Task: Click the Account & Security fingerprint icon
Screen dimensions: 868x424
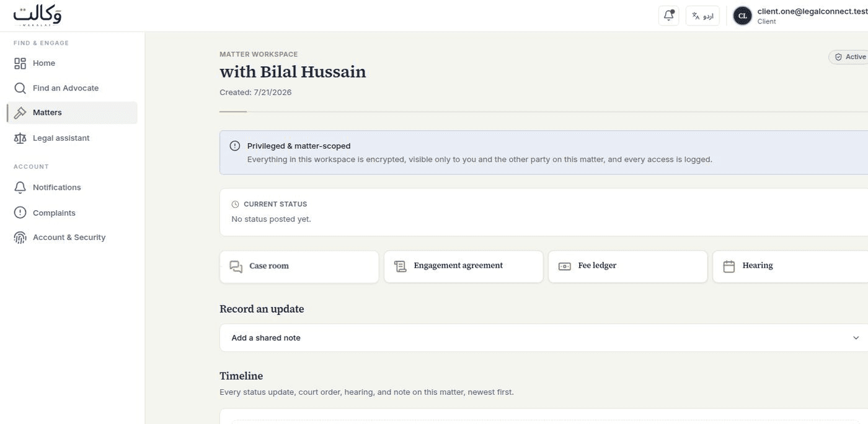Action: click(20, 237)
